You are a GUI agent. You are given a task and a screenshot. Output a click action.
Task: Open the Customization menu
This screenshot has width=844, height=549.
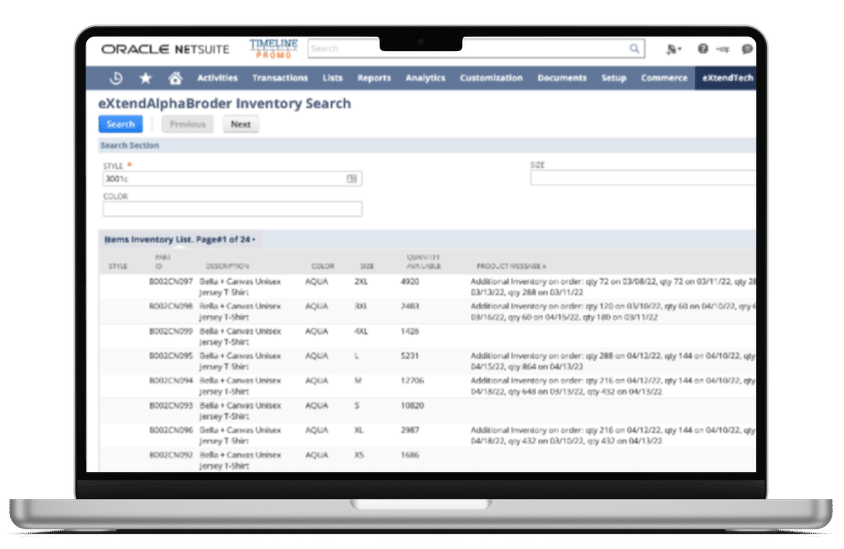click(491, 78)
